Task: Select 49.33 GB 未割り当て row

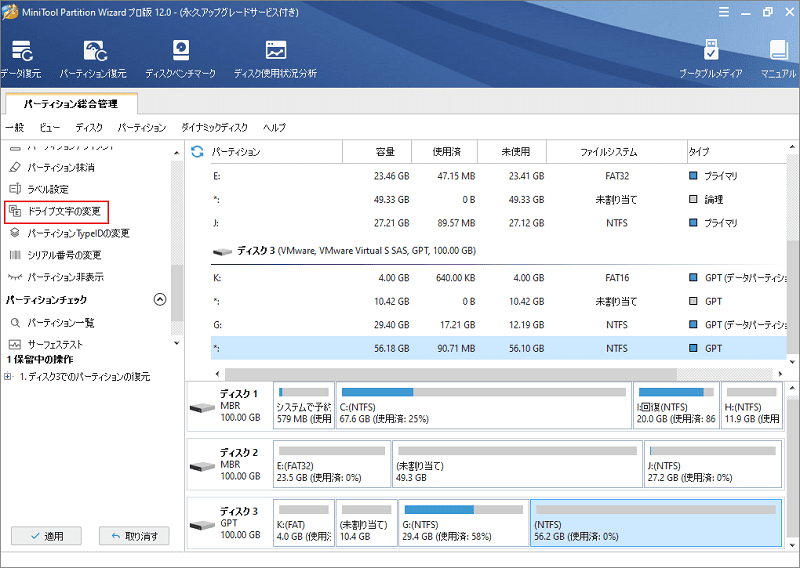Action: (x=498, y=200)
